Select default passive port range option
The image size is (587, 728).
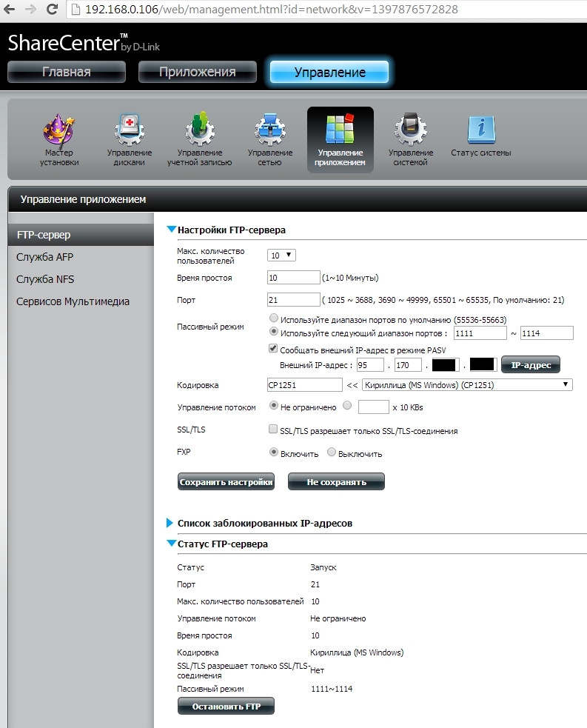click(x=274, y=319)
